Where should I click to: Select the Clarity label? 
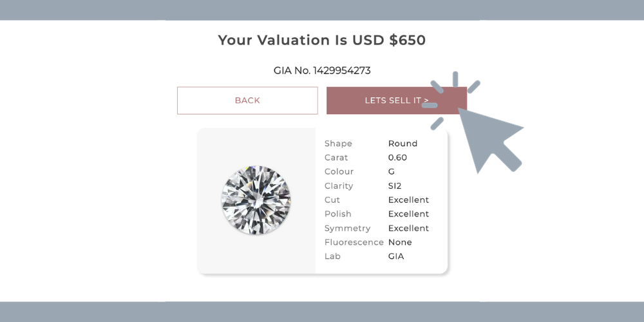[339, 185]
